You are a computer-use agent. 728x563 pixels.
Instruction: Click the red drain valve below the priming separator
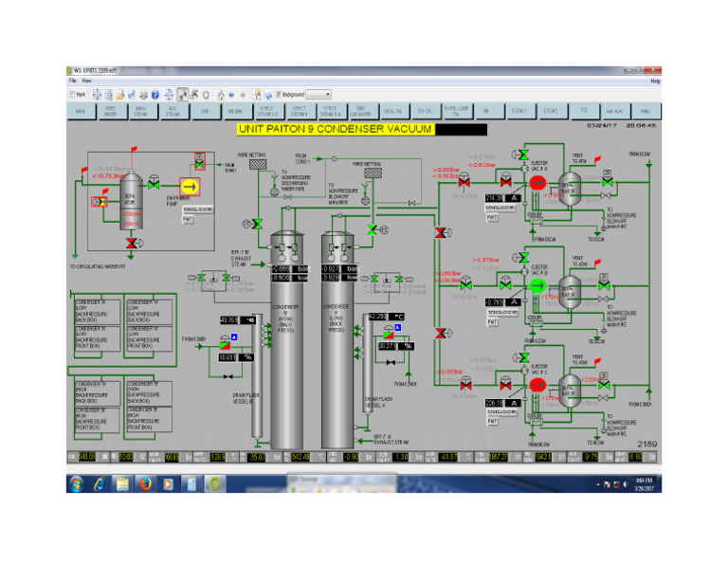click(133, 244)
